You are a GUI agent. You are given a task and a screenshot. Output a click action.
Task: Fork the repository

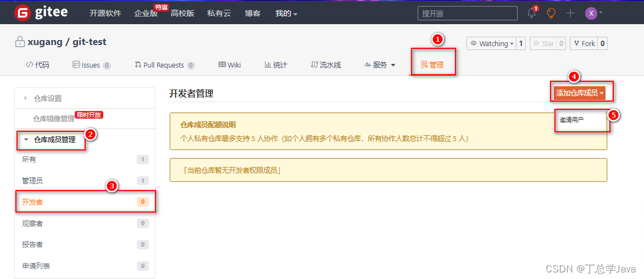584,43
